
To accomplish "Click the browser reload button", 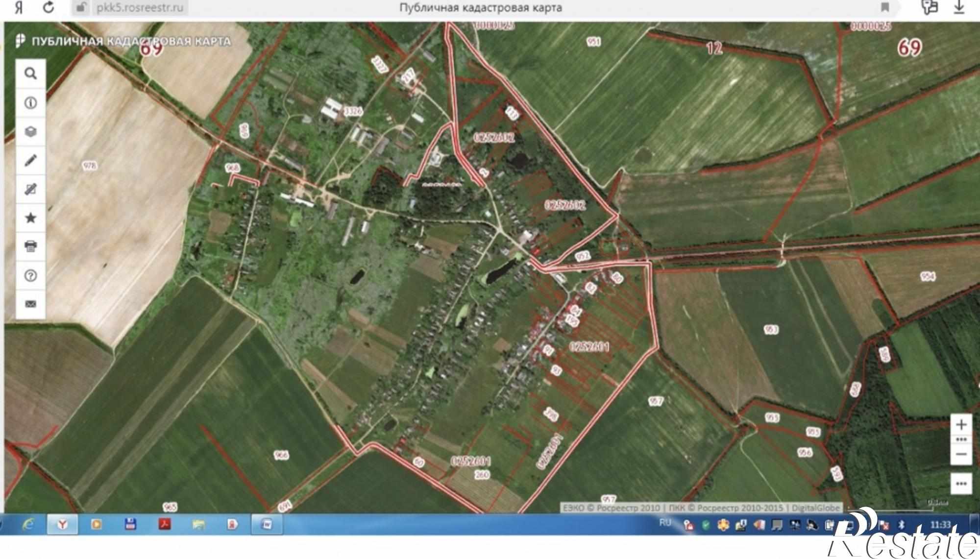I will click(x=48, y=7).
